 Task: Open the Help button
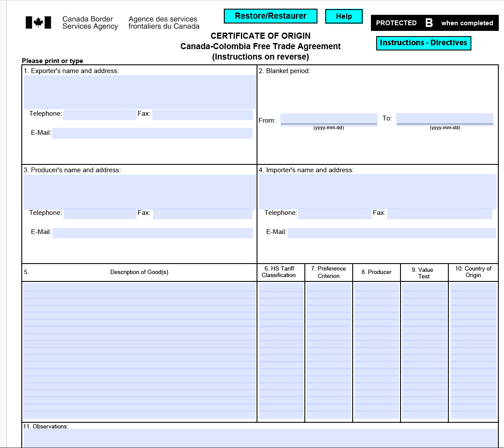click(344, 17)
